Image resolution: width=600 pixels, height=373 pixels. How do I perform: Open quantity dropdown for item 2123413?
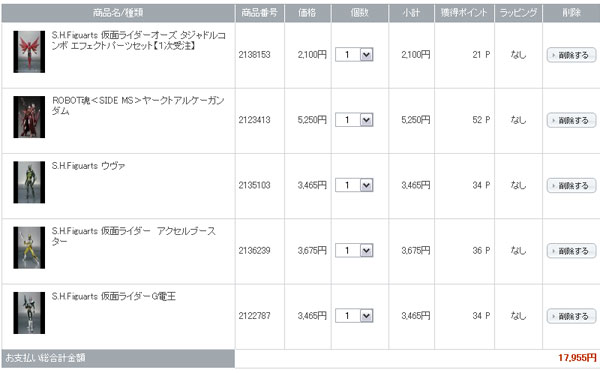pos(354,120)
